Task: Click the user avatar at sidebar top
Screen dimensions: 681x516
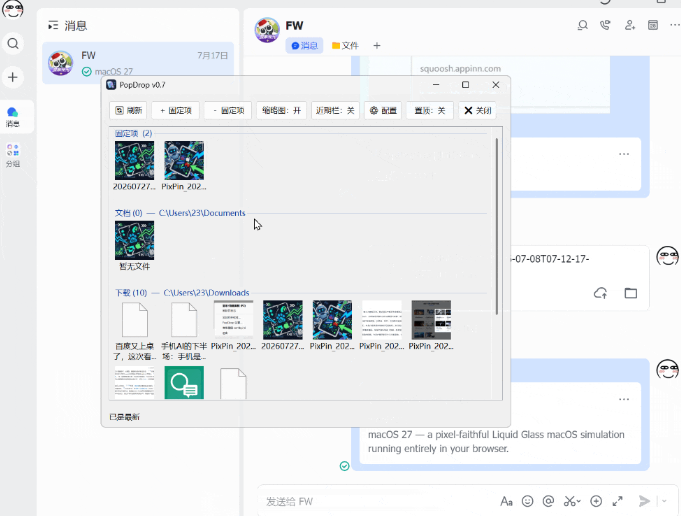Action: 13,9
